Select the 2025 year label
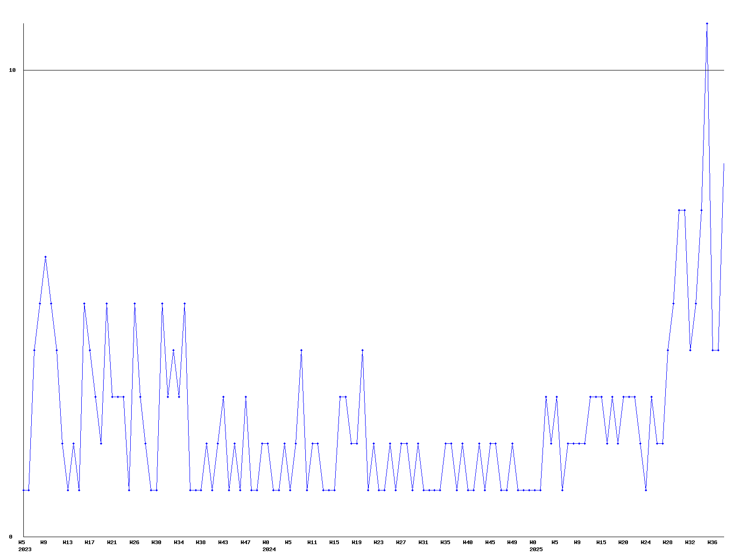The image size is (747, 560). pyautogui.click(x=536, y=549)
